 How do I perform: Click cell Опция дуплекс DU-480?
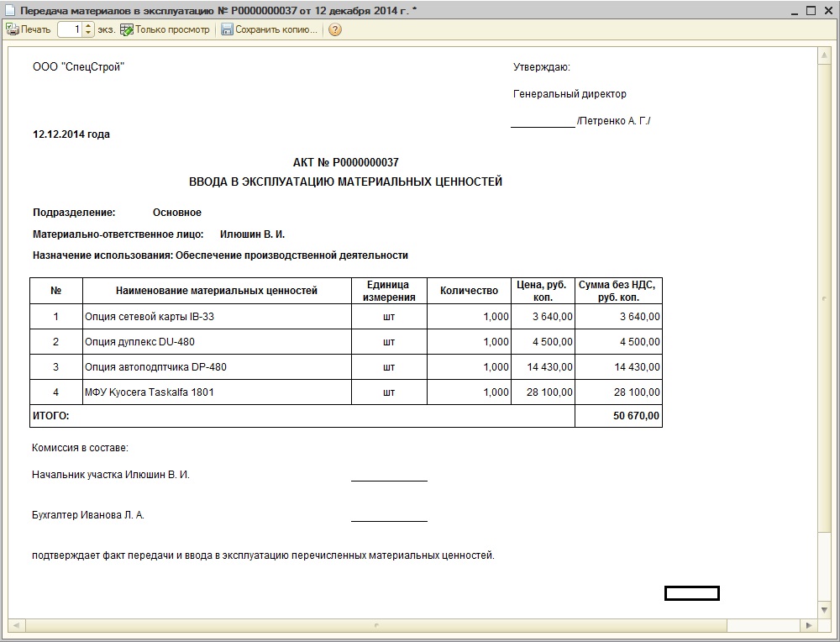tap(217, 341)
